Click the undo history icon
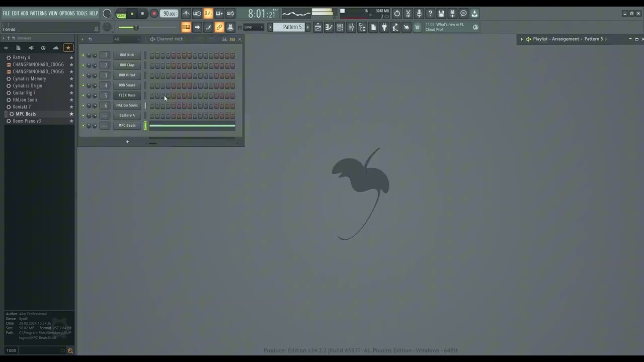Image resolution: width=644 pixels, height=362 pixels. pos(397,14)
